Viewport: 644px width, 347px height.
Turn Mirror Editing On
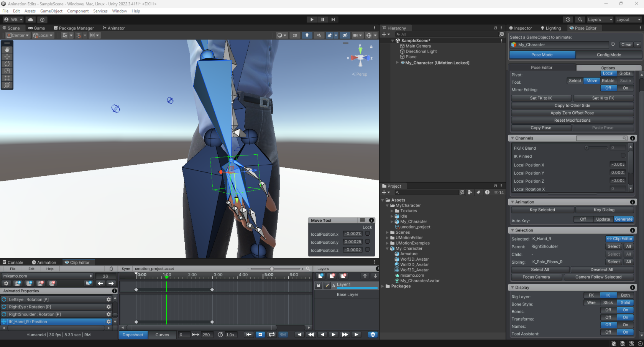click(x=625, y=88)
